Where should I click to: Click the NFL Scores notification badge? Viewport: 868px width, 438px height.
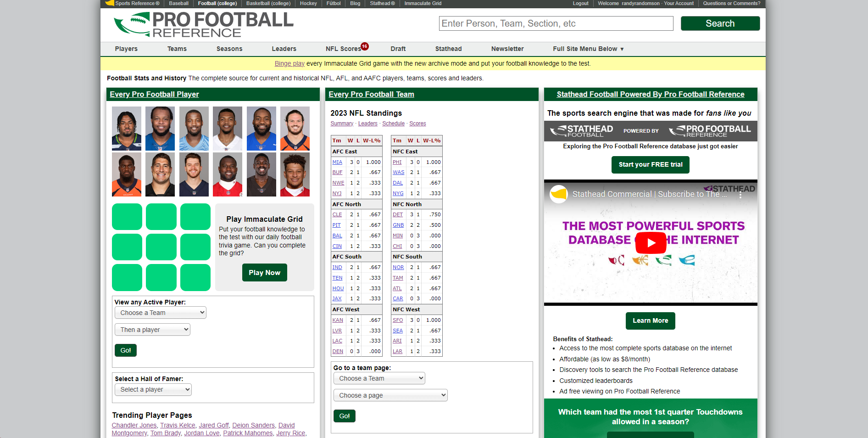click(x=365, y=46)
